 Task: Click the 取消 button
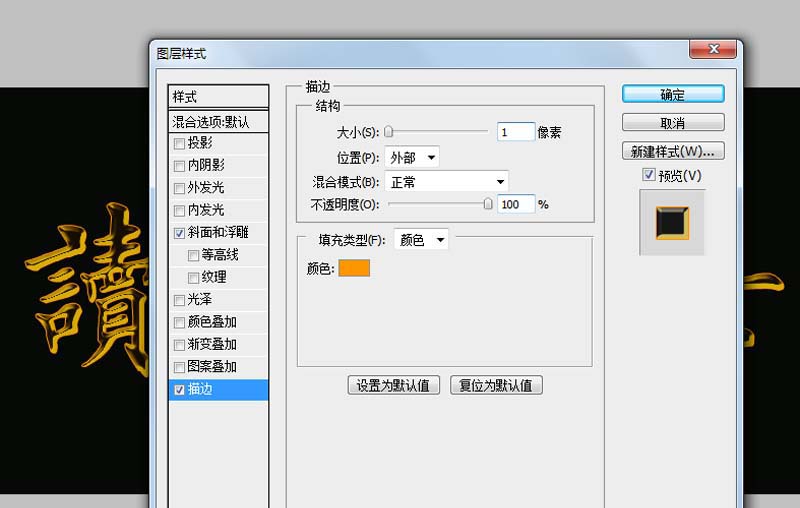673,123
